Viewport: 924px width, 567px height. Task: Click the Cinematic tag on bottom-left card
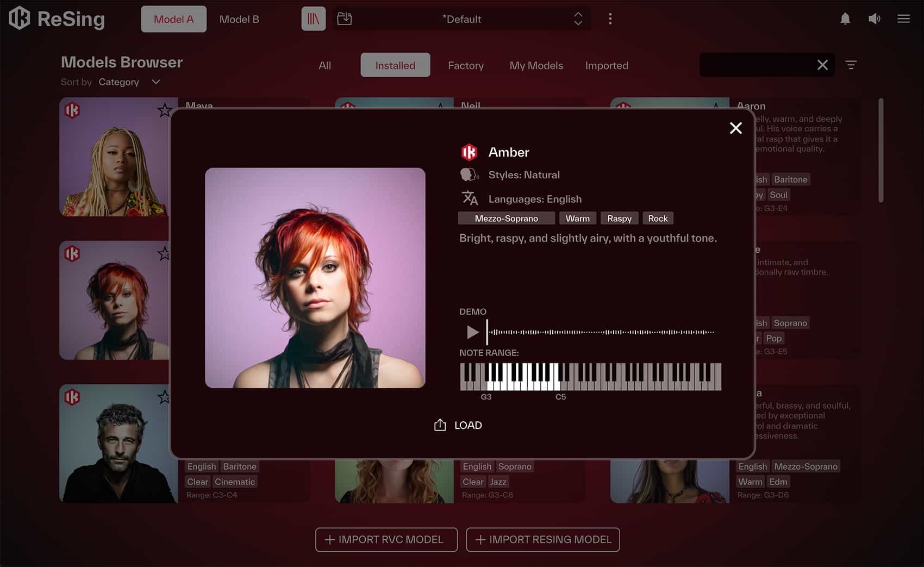pyautogui.click(x=235, y=482)
